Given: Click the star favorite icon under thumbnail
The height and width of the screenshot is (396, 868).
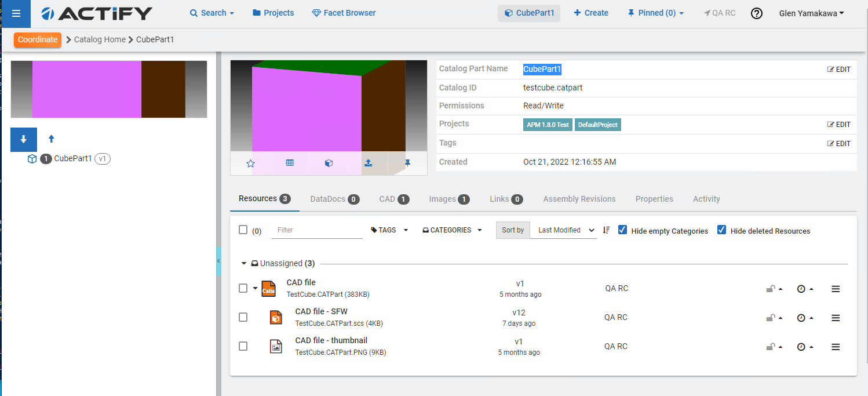Looking at the screenshot, I should point(250,164).
